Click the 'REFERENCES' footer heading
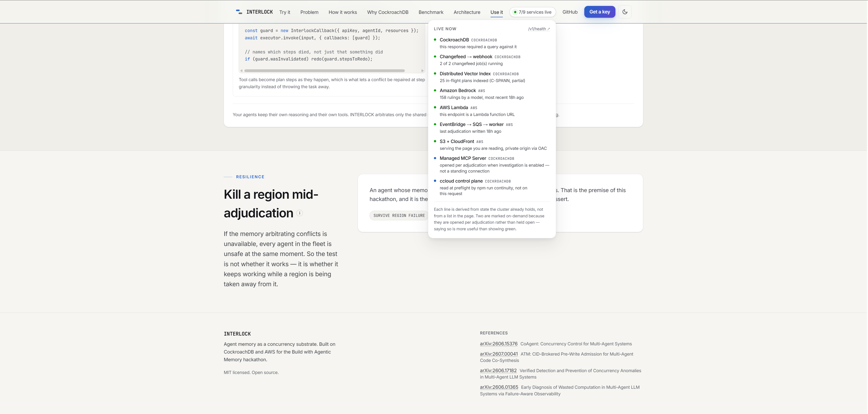The image size is (868, 414). click(494, 333)
